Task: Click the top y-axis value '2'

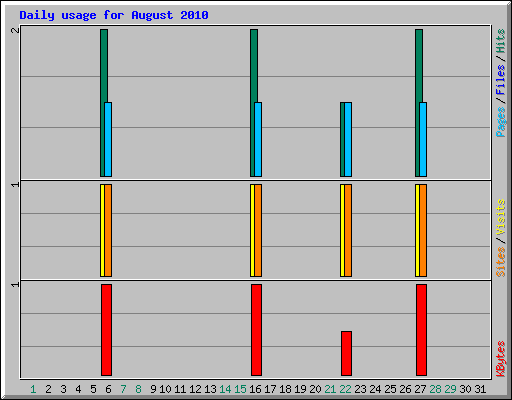Action: tap(15, 30)
